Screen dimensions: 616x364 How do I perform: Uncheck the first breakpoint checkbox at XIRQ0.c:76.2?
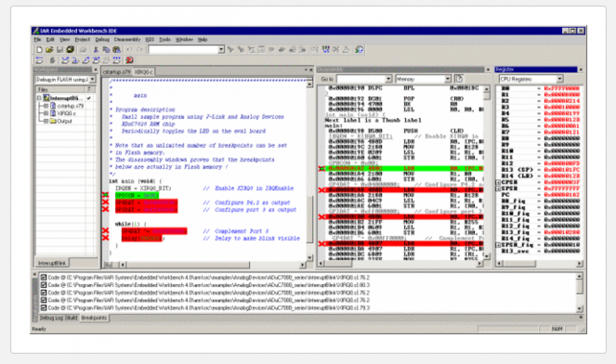tap(44, 277)
